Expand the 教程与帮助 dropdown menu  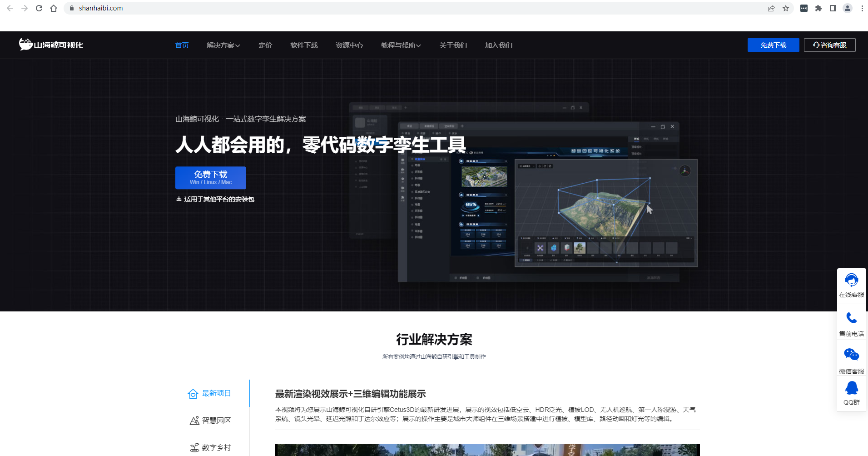tap(401, 45)
